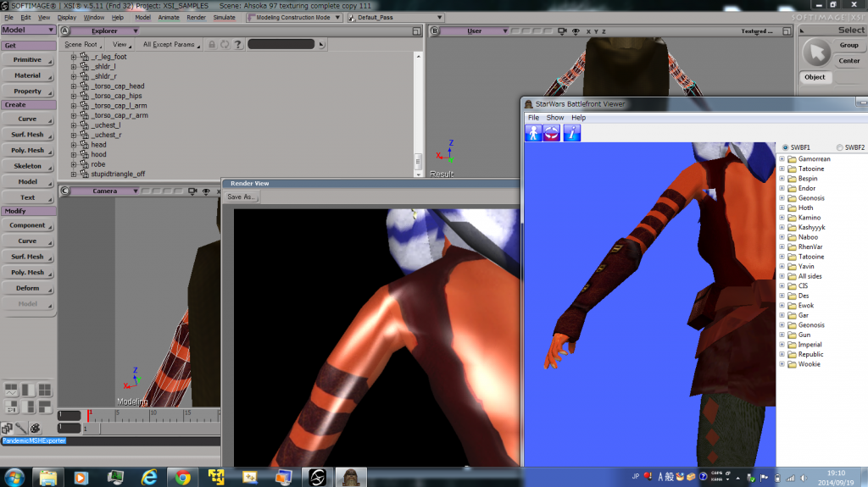Click the Explorer search filter arrow
Screen dimensions: 868x487
[x=321, y=44]
